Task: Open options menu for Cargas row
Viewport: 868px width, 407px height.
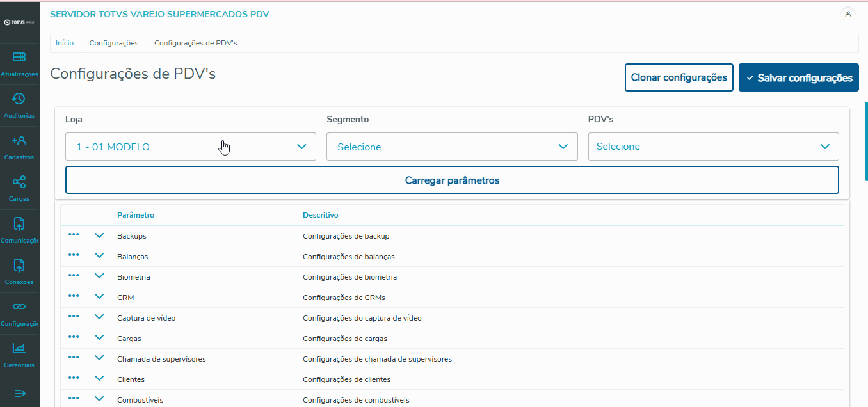Action: point(74,337)
